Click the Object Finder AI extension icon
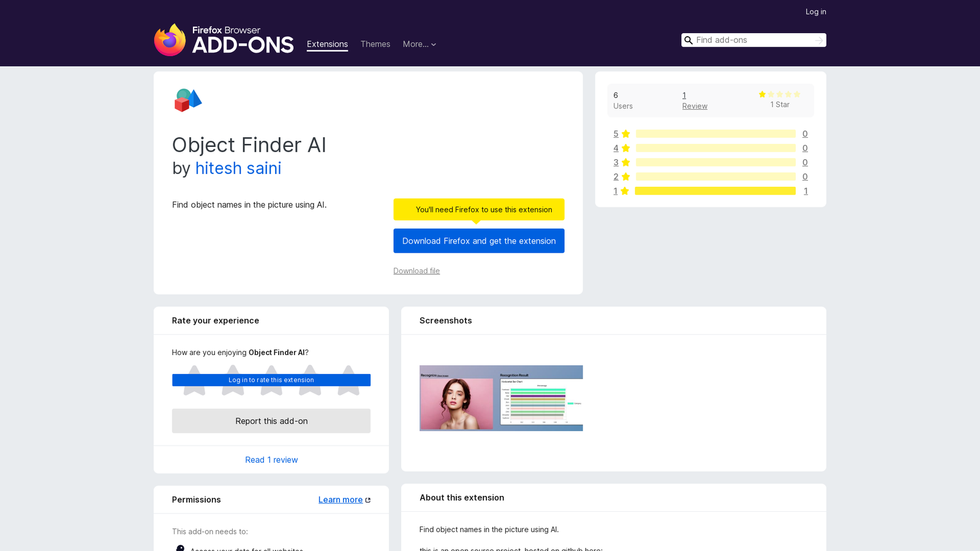 coord(188,100)
